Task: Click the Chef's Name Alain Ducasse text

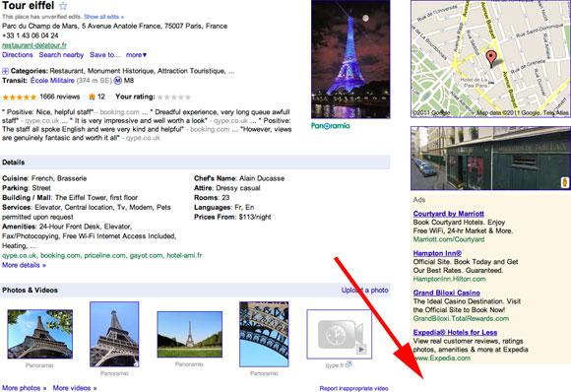Action: click(239, 178)
